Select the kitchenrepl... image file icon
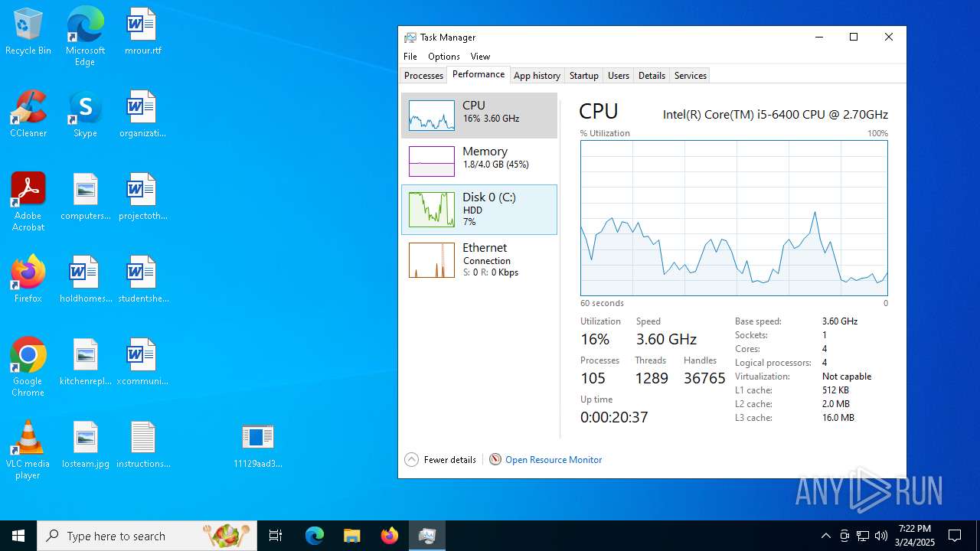Screen dimensions: 980x551 point(85,363)
